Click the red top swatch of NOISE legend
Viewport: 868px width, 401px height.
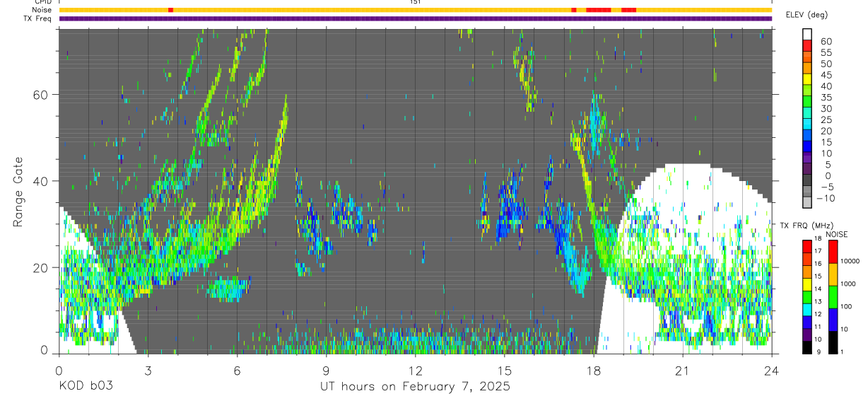833,251
